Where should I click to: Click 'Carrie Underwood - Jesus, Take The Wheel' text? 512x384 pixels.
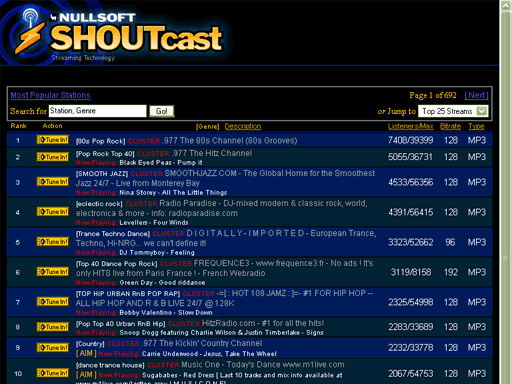coord(209,354)
